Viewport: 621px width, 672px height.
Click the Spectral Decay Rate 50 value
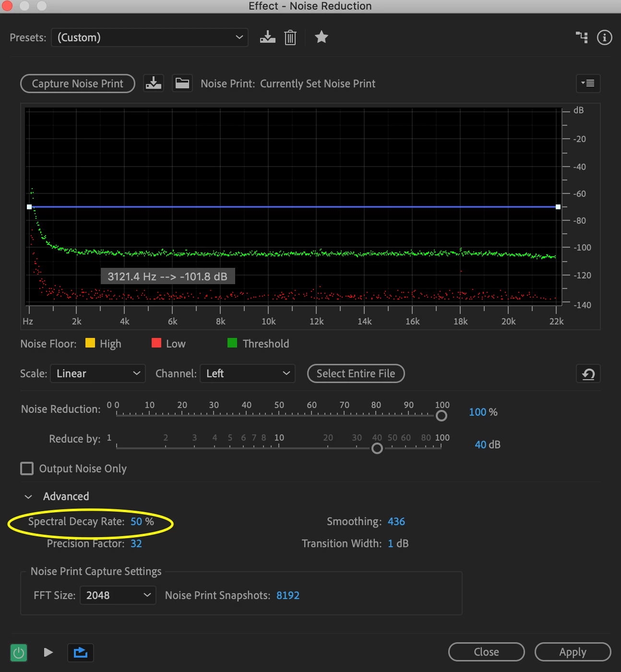coord(136,521)
